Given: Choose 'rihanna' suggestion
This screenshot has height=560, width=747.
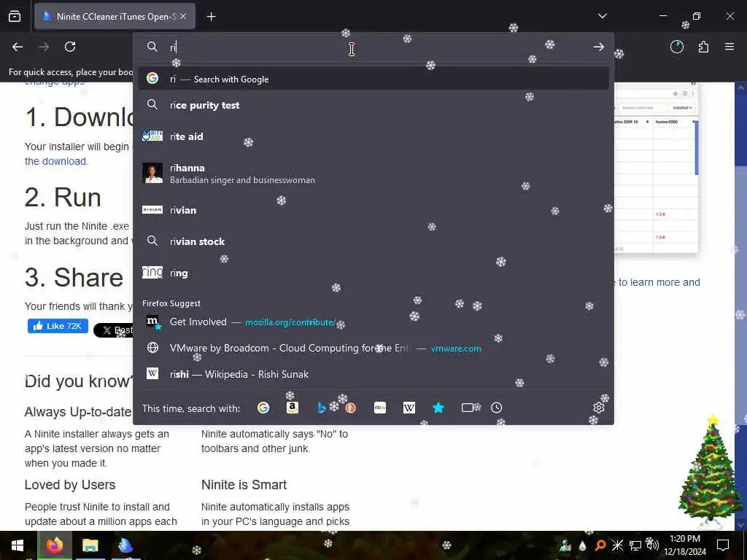Looking at the screenshot, I should point(373,174).
